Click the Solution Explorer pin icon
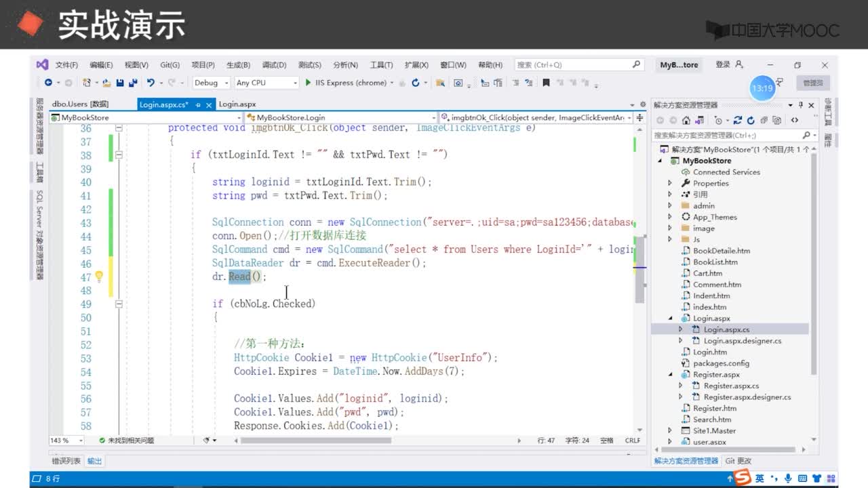 [x=801, y=105]
